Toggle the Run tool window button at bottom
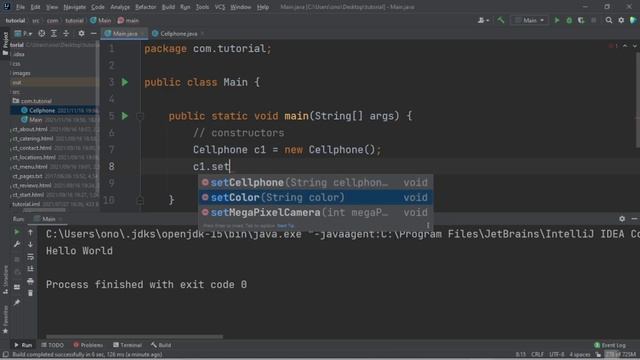 (23, 345)
